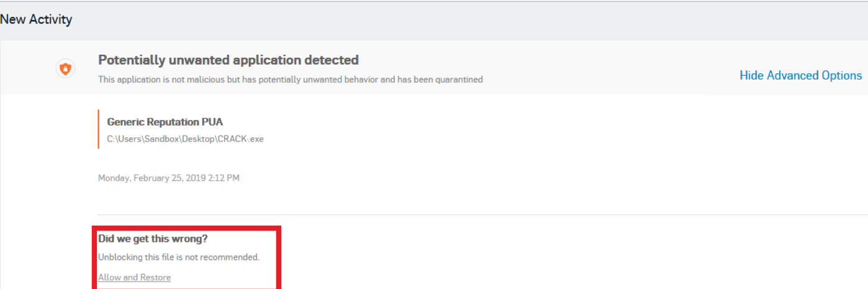
Task: Select the Generic Reputation PUA detection name
Action: [165, 122]
